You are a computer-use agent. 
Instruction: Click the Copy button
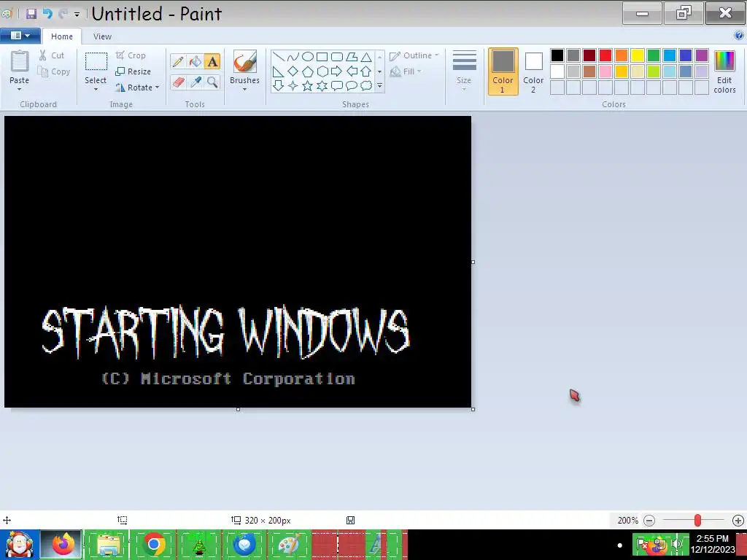pos(54,71)
